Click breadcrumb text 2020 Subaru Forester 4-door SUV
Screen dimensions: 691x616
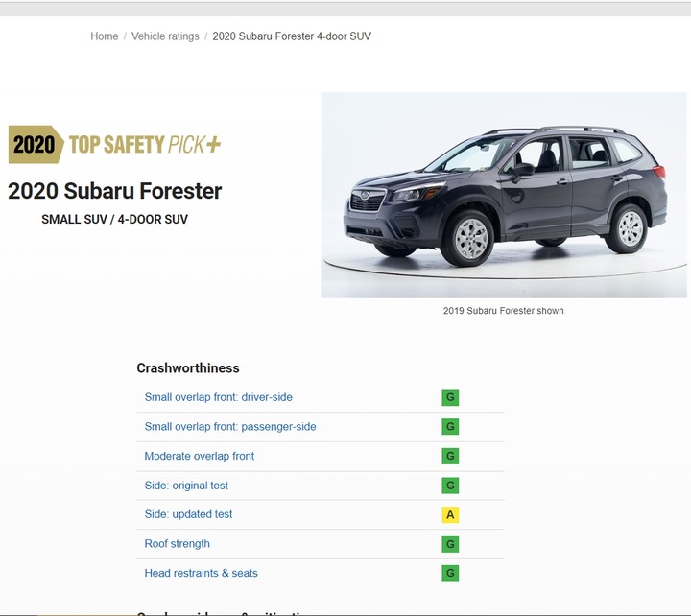tap(292, 36)
